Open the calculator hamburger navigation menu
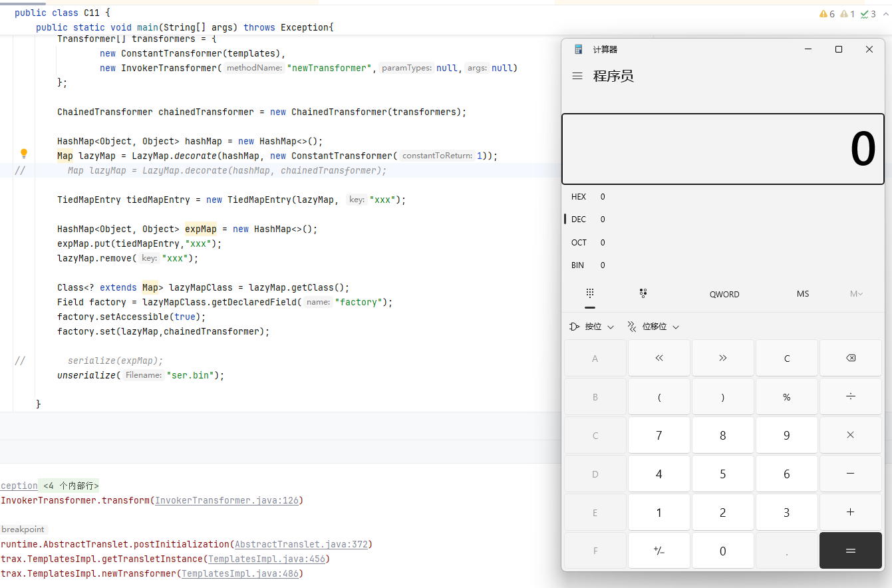This screenshot has height=588, width=892. [x=577, y=76]
